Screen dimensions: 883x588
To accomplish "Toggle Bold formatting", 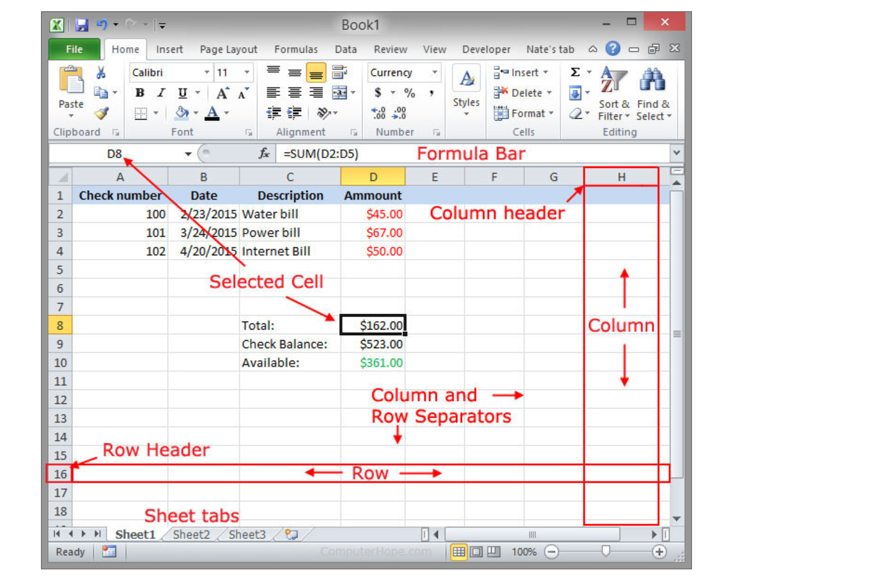I will point(140,93).
